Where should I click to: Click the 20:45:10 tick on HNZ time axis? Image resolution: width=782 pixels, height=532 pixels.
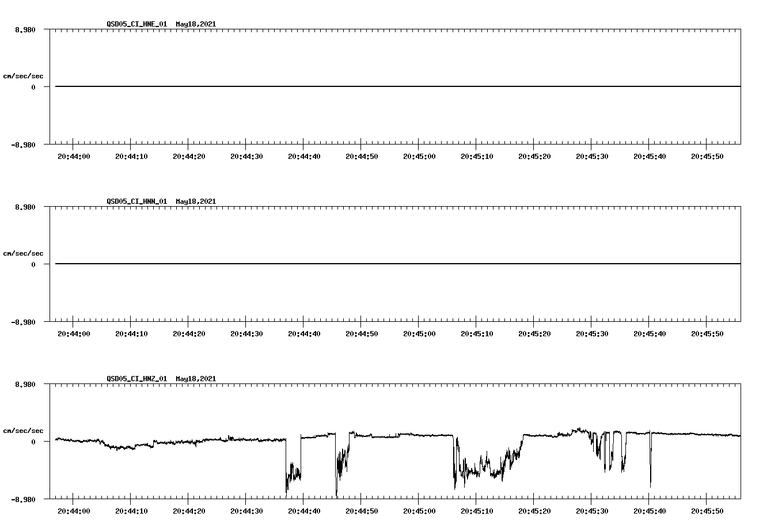tap(477, 510)
